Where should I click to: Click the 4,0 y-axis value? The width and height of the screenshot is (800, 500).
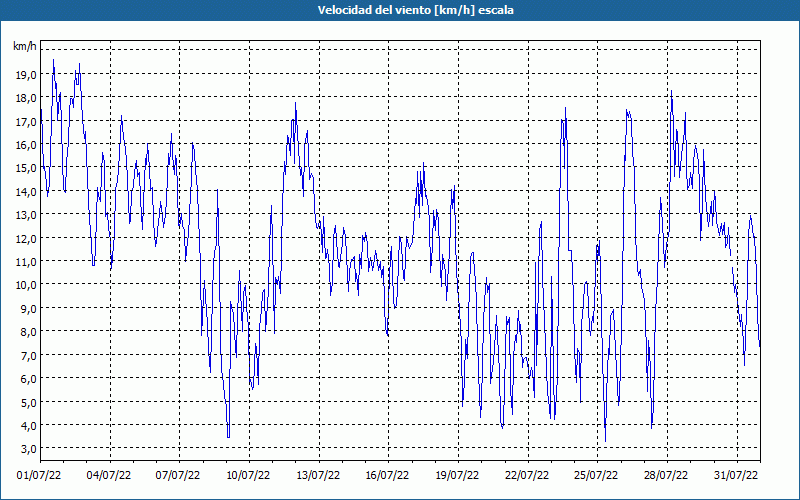29,426
